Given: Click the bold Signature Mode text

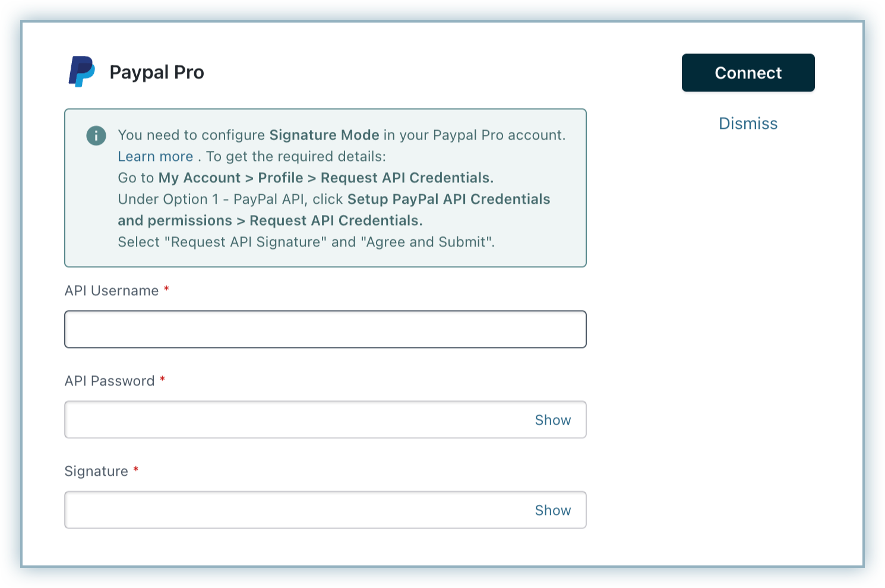Looking at the screenshot, I should (x=324, y=135).
